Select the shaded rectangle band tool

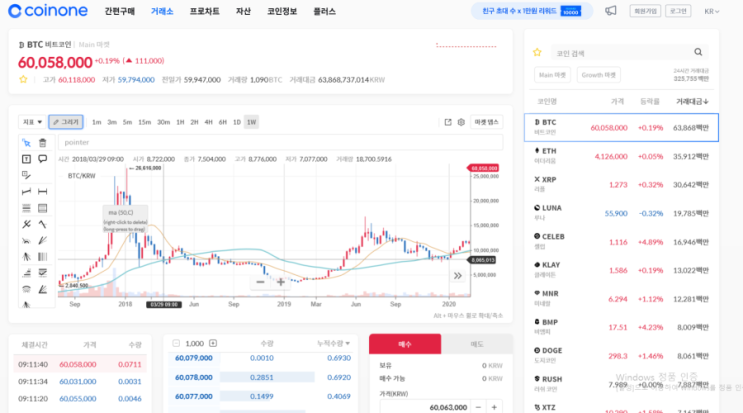43,208
